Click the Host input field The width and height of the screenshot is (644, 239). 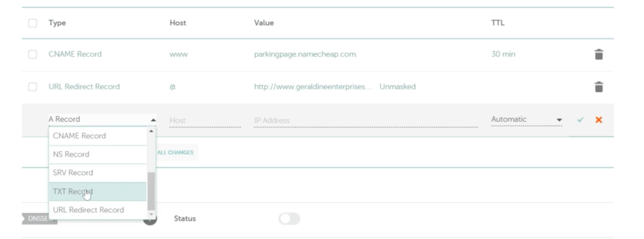click(x=204, y=121)
